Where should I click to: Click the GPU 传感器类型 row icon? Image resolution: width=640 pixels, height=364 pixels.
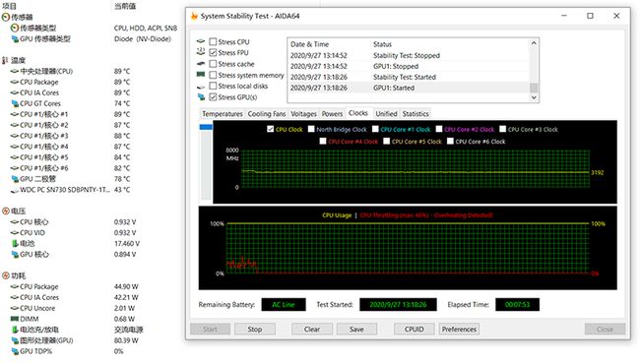[x=15, y=38]
